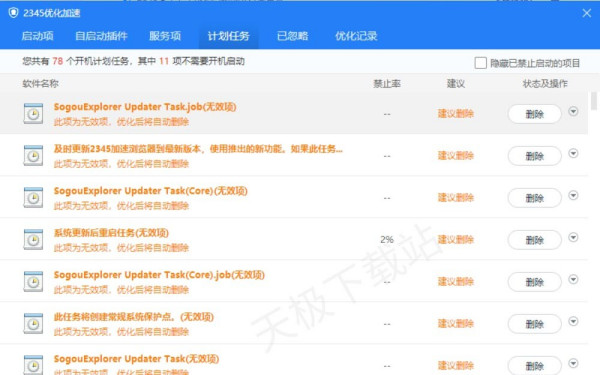
Task: Click the red number 11 in summary
Action: [164, 61]
